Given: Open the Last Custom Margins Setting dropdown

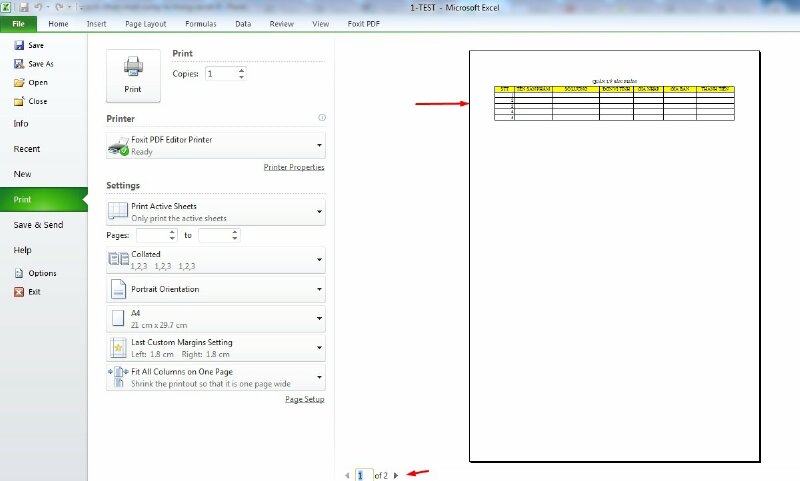Looking at the screenshot, I should coord(216,348).
